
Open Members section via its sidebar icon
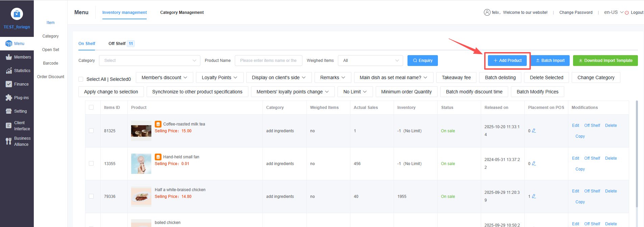pyautogui.click(x=9, y=57)
